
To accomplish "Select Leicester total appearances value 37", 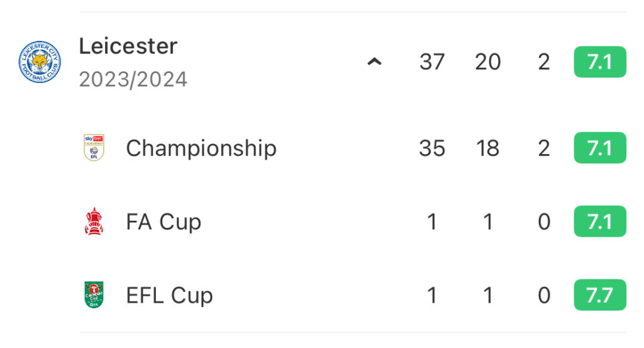I will tap(432, 62).
